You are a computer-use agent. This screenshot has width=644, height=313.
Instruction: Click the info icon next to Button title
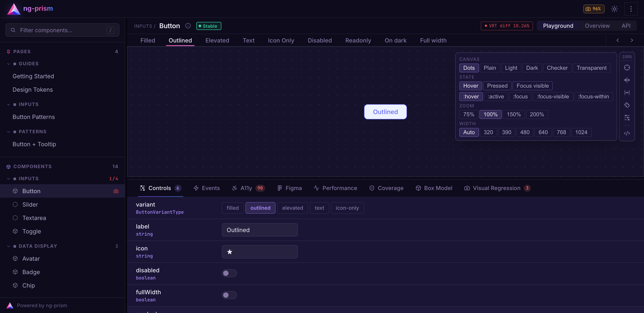tap(188, 26)
